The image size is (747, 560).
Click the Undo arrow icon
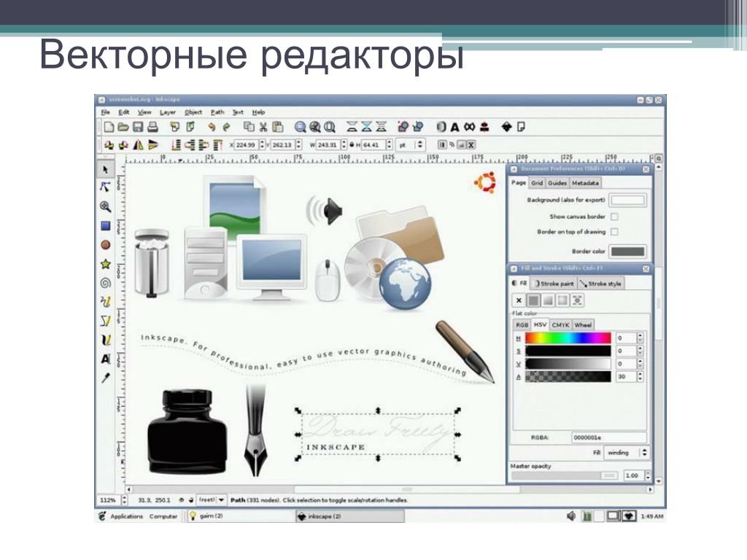(211, 127)
